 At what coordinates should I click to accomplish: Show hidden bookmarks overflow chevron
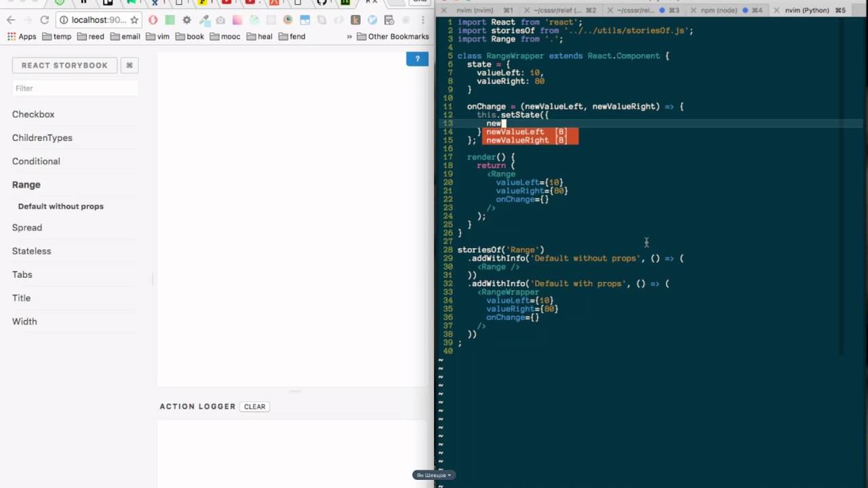pyautogui.click(x=350, y=37)
